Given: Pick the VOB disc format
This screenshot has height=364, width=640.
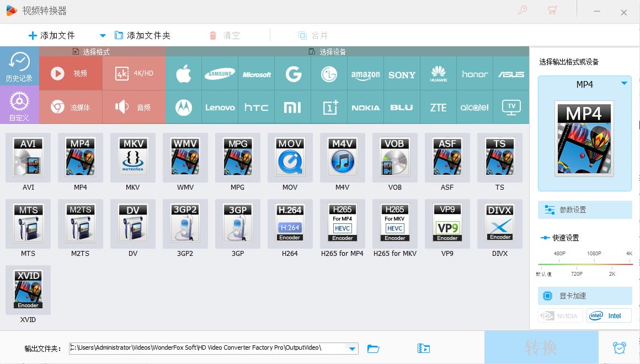Looking at the screenshot, I should [394, 158].
